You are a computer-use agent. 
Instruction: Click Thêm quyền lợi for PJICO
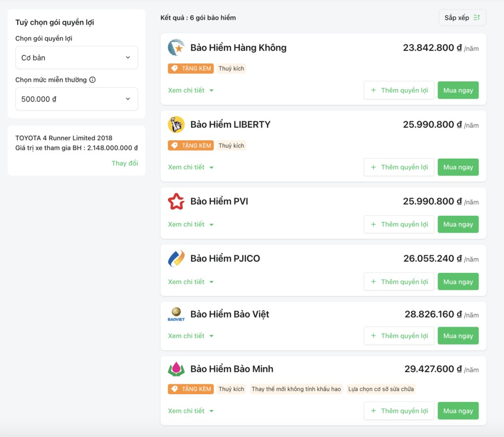399,282
